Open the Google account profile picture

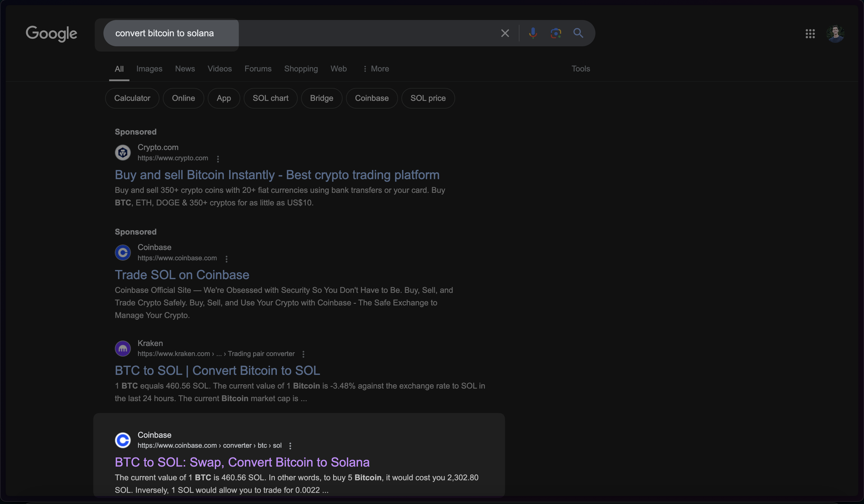[x=835, y=34]
